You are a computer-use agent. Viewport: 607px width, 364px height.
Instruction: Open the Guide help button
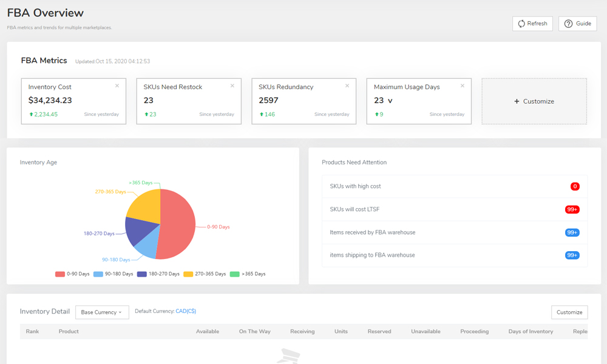click(x=577, y=24)
